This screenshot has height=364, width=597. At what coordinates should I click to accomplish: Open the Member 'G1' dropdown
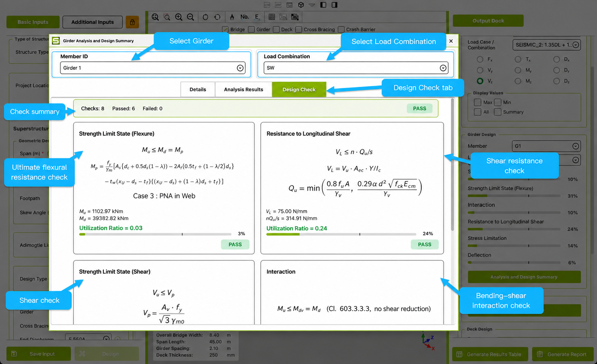[x=546, y=146]
